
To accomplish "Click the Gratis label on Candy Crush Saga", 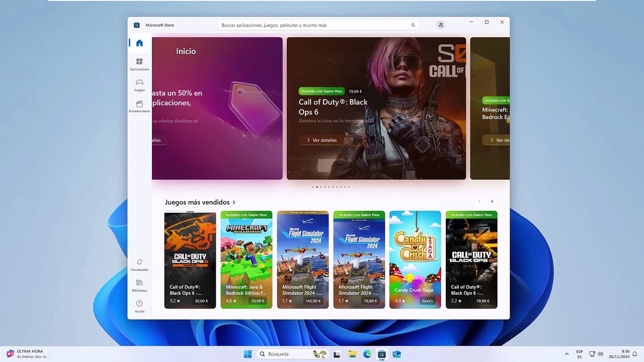I will click(428, 301).
